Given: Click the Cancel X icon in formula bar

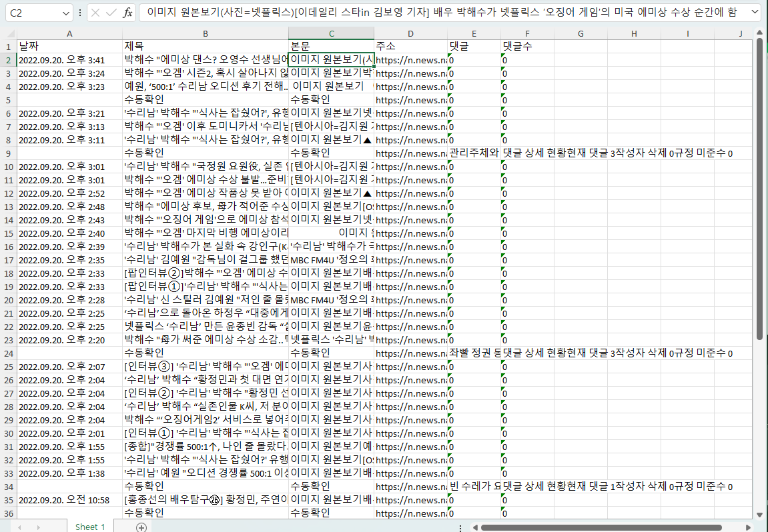Looking at the screenshot, I should pos(96,13).
